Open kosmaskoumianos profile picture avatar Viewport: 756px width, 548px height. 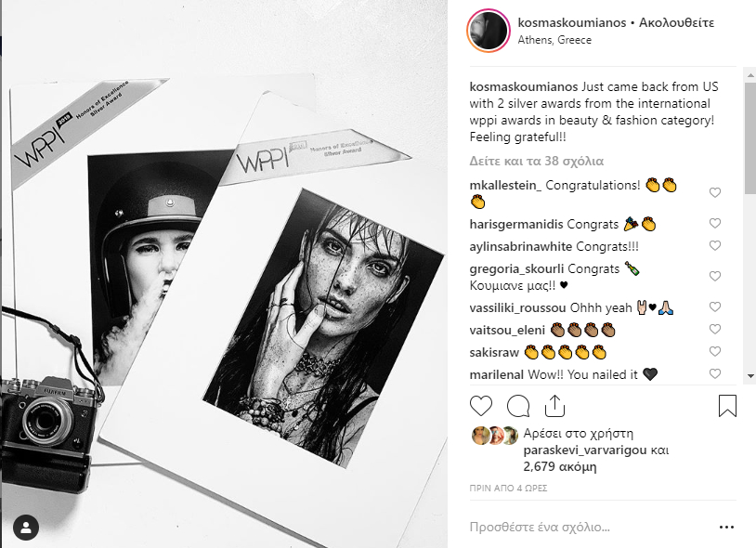tap(489, 31)
